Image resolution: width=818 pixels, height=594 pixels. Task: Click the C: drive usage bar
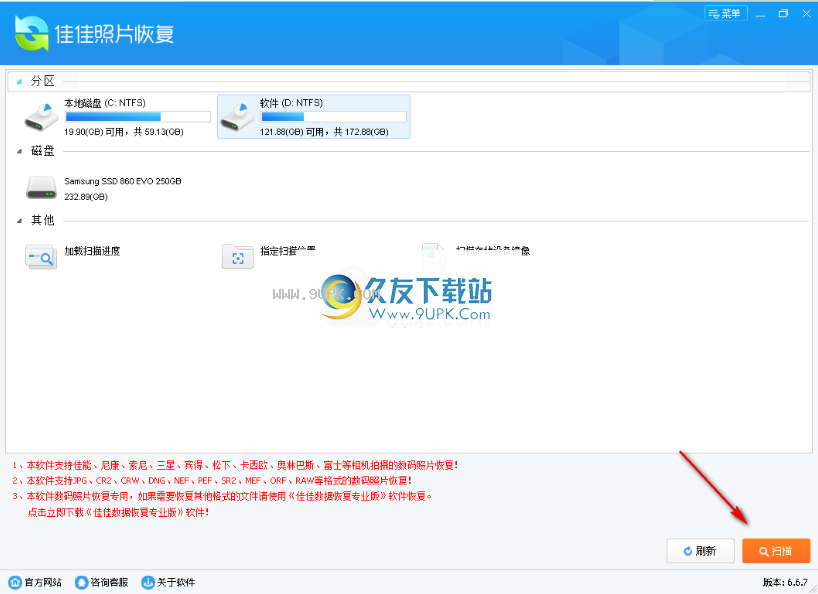point(138,117)
